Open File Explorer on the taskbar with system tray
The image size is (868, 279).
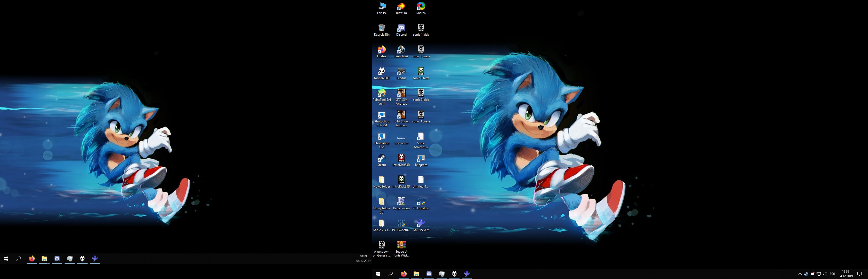click(x=416, y=274)
